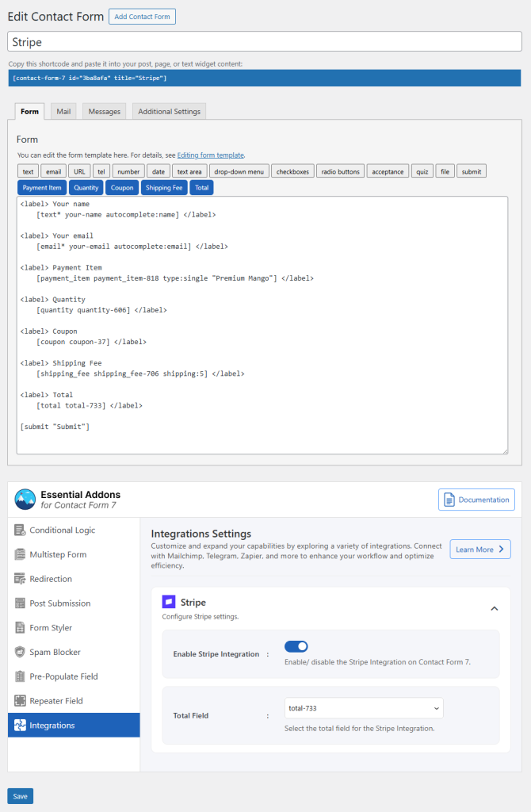Insert an acceptance tag
This screenshot has height=812, width=531.
point(388,171)
